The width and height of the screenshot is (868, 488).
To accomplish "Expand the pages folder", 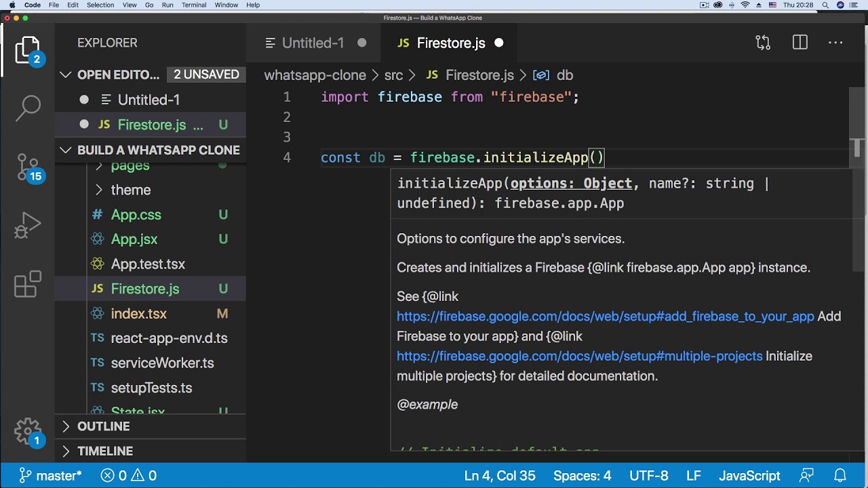I will click(99, 165).
